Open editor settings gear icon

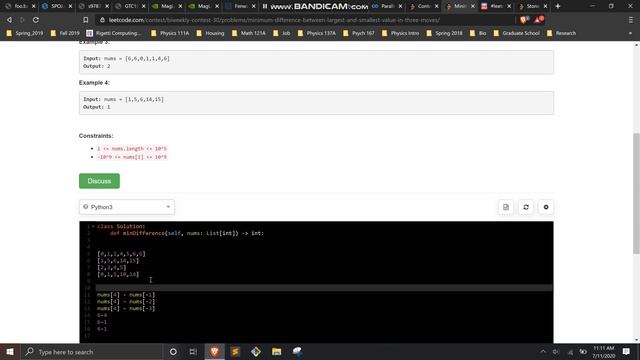point(546,207)
